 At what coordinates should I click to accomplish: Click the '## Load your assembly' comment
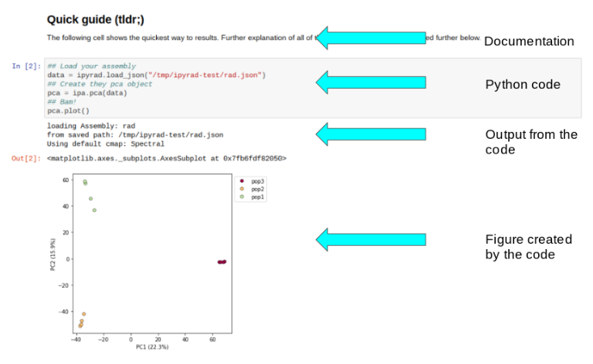pos(92,66)
